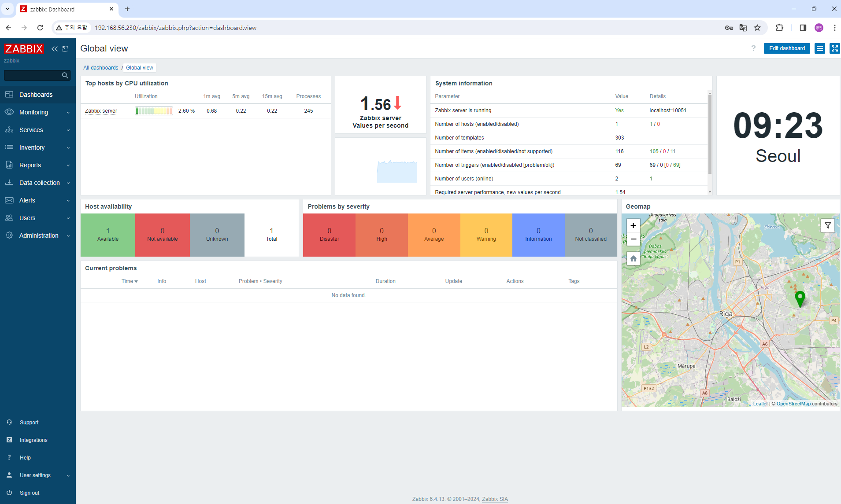Open the Integrations menu item
The height and width of the screenshot is (504, 841).
point(38,440)
